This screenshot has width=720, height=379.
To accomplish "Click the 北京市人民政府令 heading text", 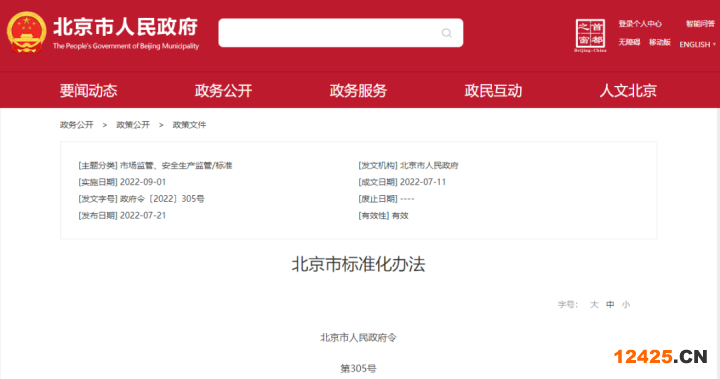I will (x=359, y=338).
